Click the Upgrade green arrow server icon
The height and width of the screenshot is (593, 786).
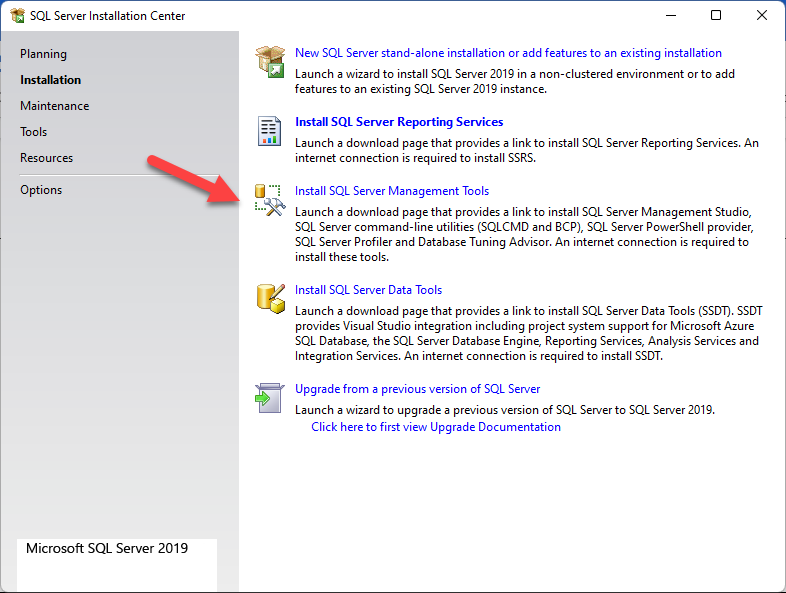pyautogui.click(x=270, y=398)
